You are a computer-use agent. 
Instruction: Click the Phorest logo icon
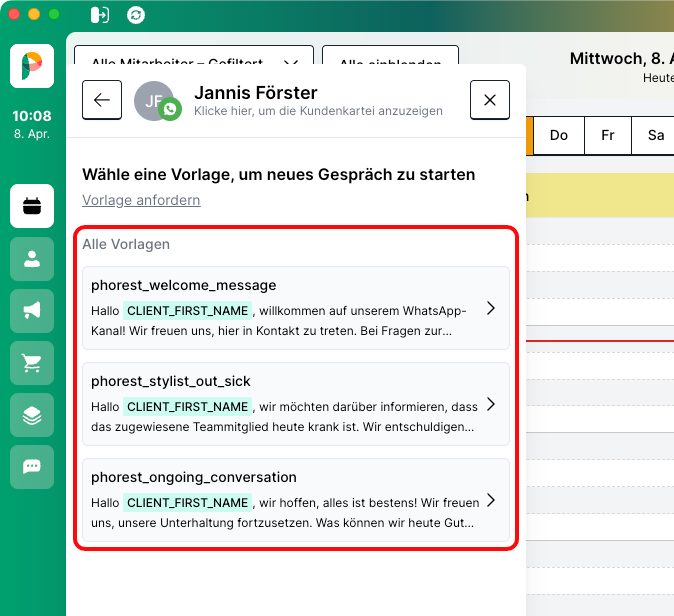click(32, 66)
